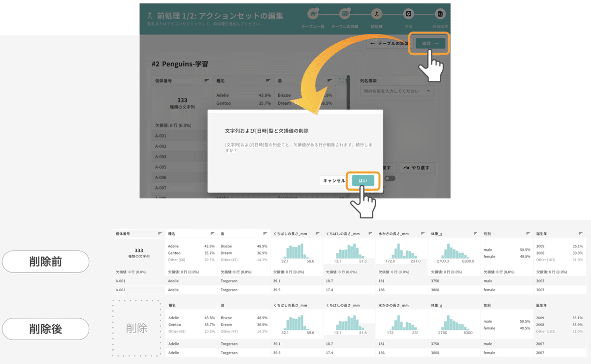This screenshot has width=591, height=364.
Task: Select the 評価結果 step label
Action: coord(440,27)
